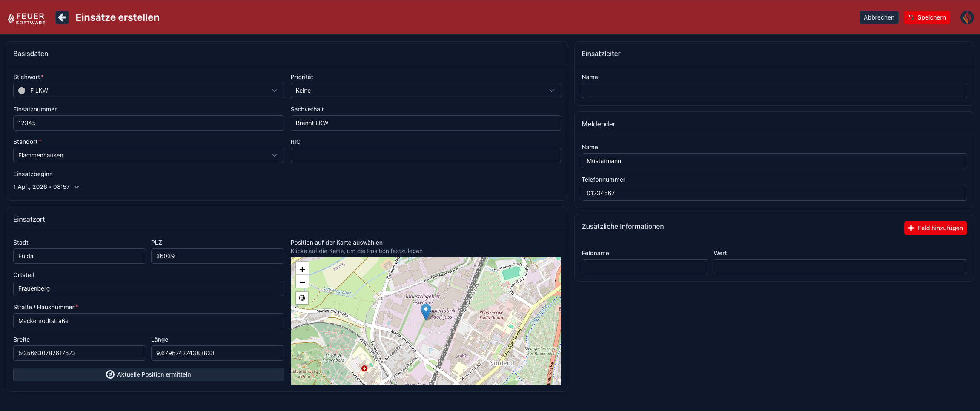The width and height of the screenshot is (980, 411).
Task: Click the Speichern button
Action: point(927,17)
